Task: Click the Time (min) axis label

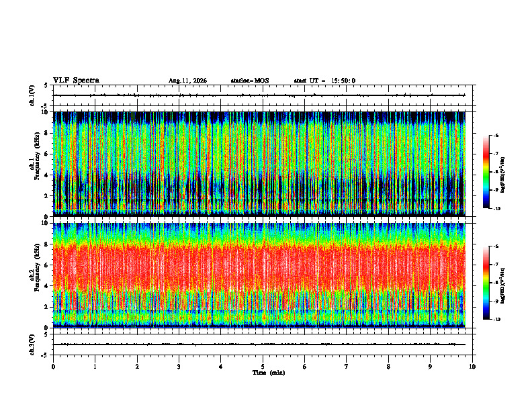Action: (269, 373)
